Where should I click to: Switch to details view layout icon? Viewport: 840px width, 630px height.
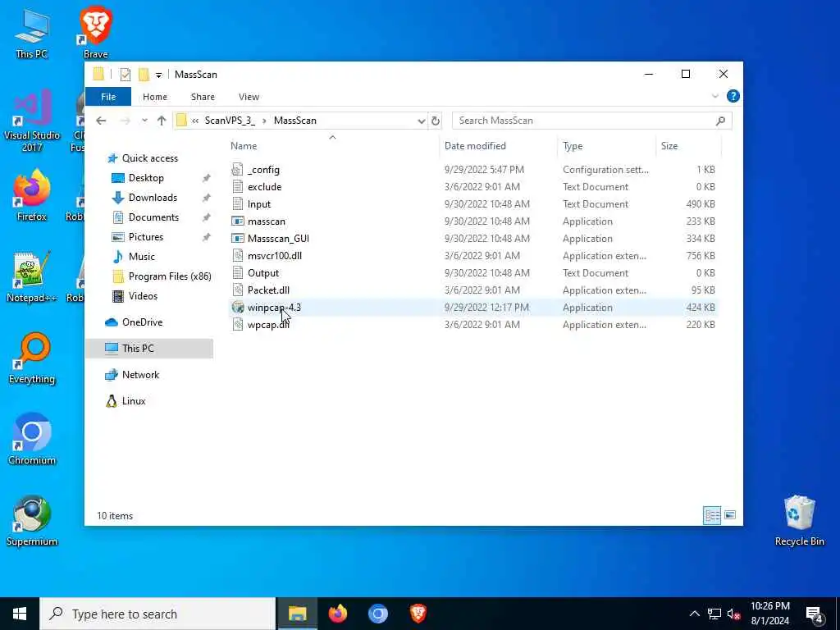pos(712,515)
